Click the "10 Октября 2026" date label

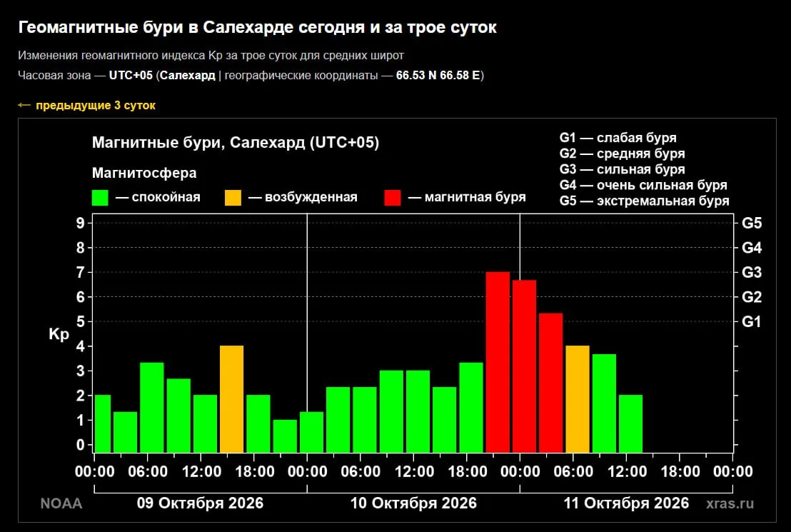tap(413, 503)
